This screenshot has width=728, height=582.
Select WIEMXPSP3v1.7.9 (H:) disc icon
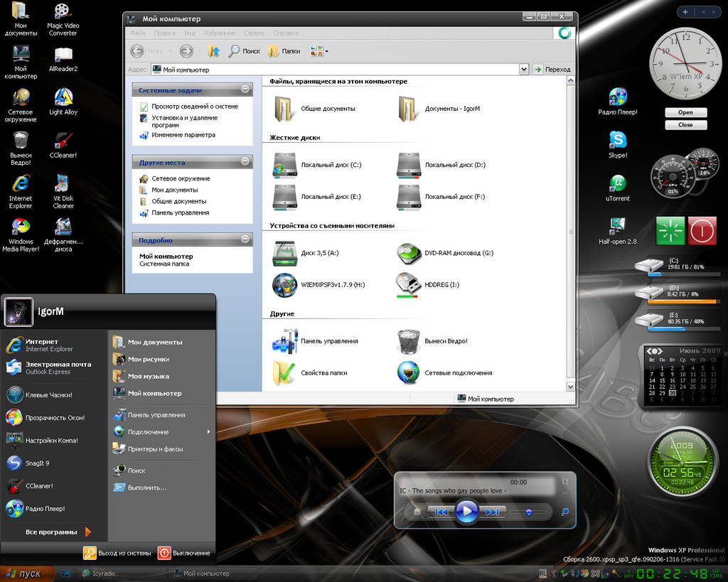point(284,285)
